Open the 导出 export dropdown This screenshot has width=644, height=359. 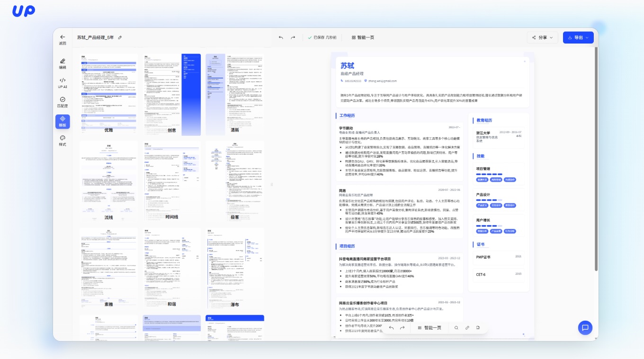click(578, 37)
